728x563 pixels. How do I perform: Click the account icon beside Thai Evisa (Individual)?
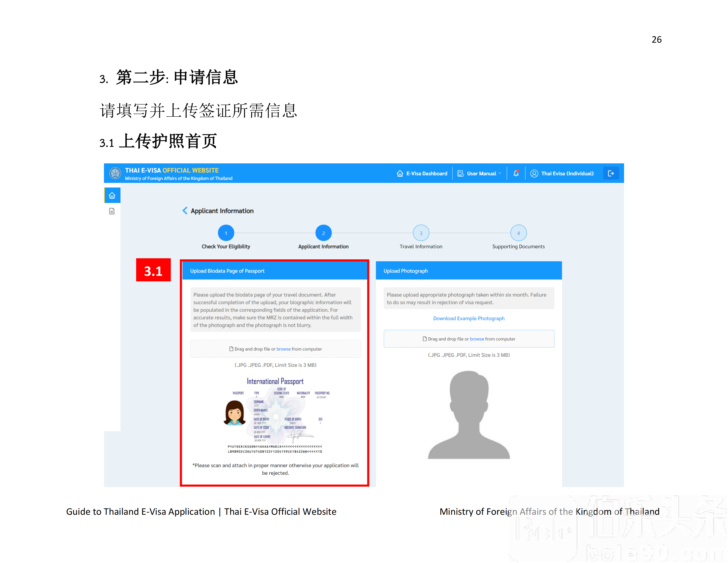[534, 173]
